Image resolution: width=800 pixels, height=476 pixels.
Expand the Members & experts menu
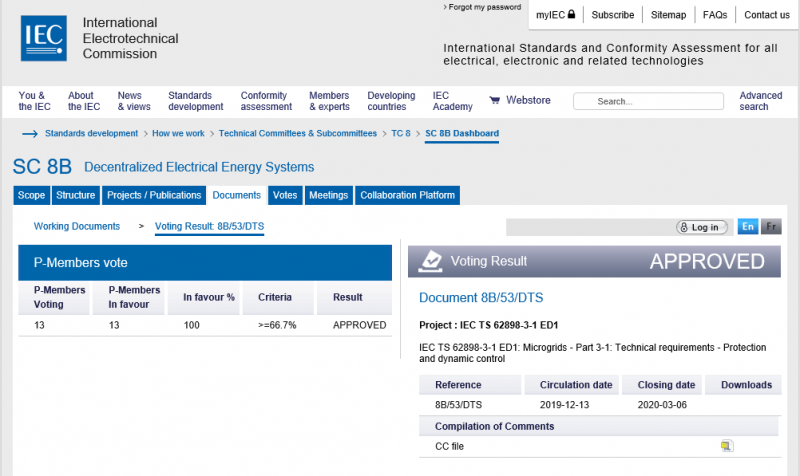point(329,101)
